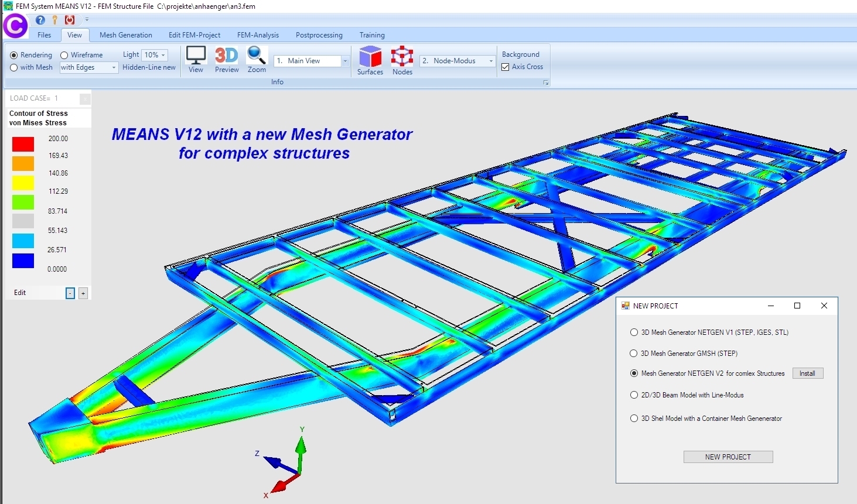Click the FEM System MEANS title bar icon
Screen dimensions: 857x504
tap(8, 6)
